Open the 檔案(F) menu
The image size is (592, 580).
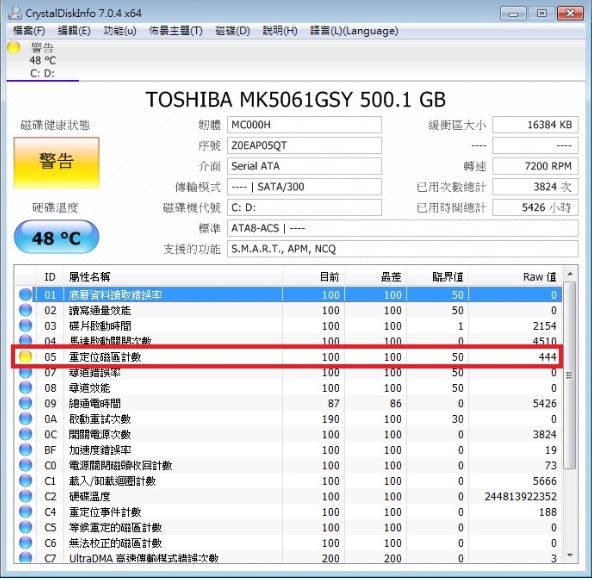[29, 31]
